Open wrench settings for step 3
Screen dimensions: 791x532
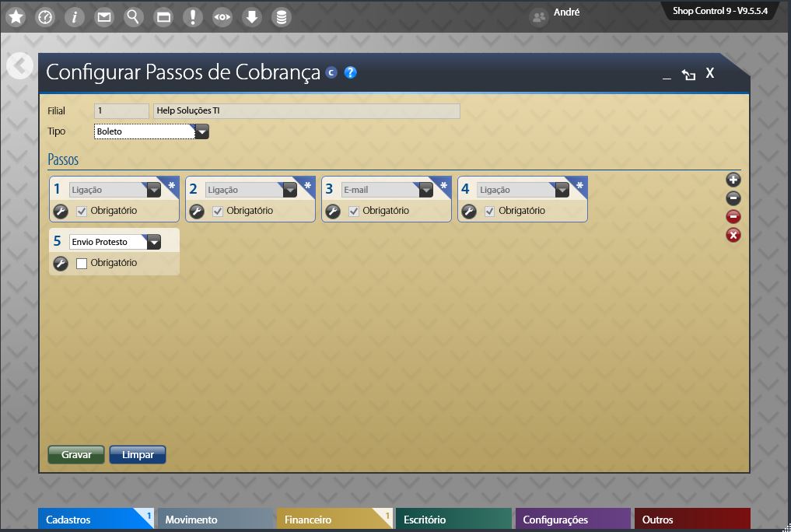(332, 212)
